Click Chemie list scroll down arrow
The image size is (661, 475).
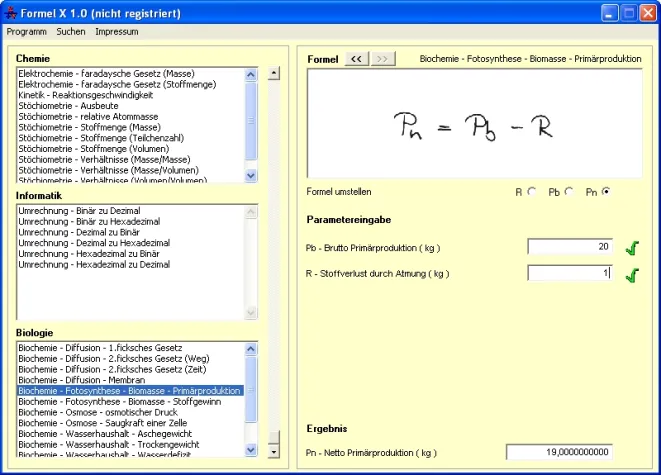pyautogui.click(x=251, y=175)
